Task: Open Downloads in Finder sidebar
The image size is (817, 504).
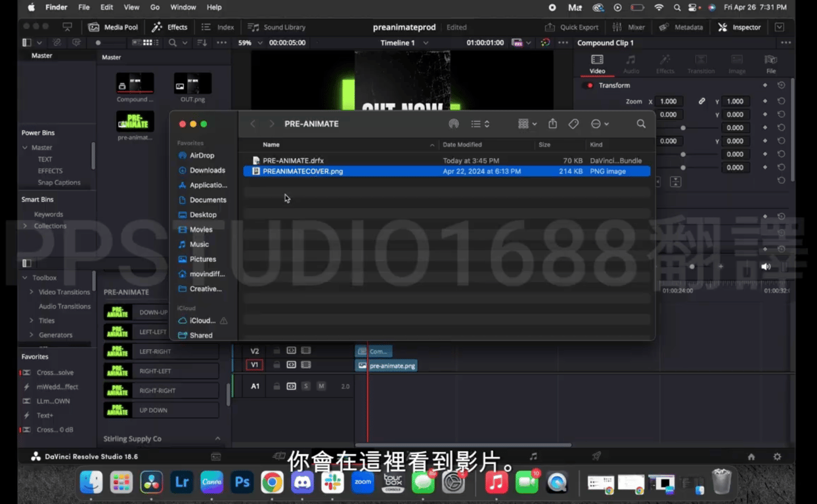Action: (201, 170)
